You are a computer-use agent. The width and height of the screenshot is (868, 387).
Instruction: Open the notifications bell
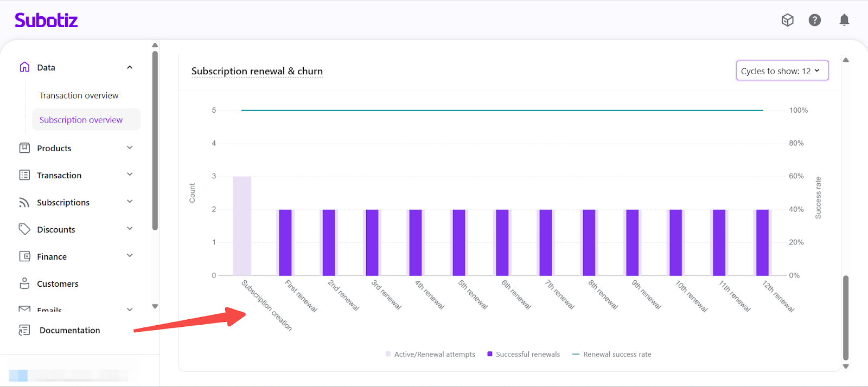coord(844,20)
